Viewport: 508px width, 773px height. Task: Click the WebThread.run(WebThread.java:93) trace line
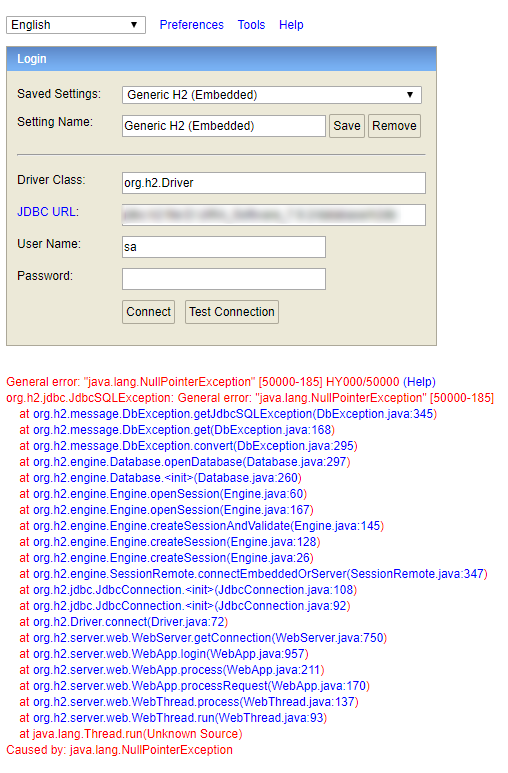173,717
